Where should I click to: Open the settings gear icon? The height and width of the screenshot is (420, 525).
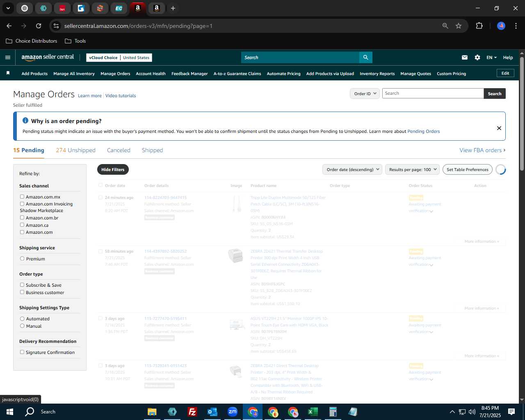[x=477, y=57]
